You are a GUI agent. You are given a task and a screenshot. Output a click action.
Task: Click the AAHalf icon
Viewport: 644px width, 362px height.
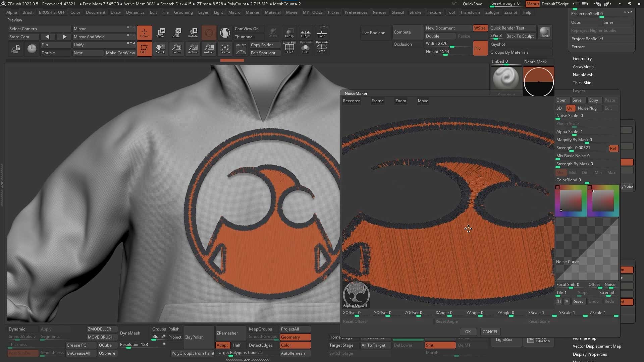tap(209, 49)
